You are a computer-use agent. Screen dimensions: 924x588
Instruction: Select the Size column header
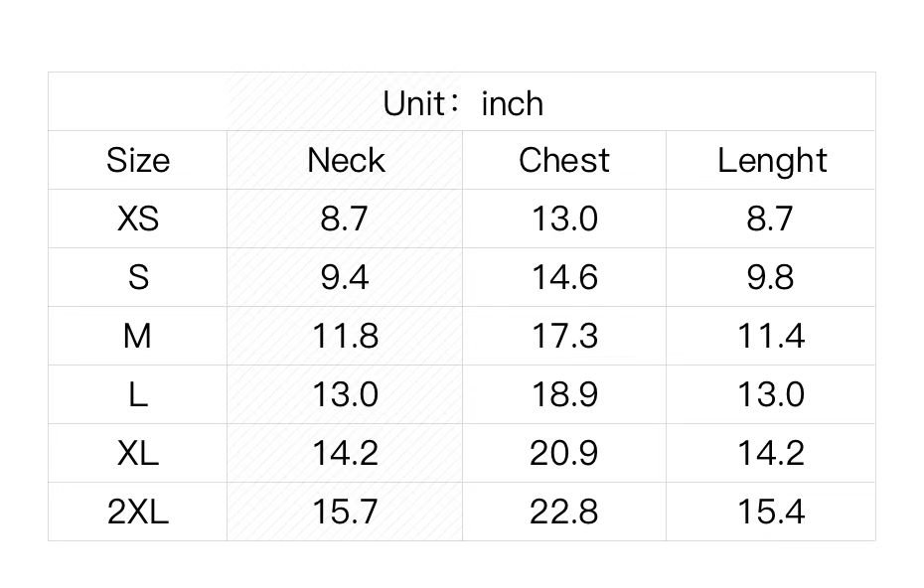pyautogui.click(x=138, y=161)
